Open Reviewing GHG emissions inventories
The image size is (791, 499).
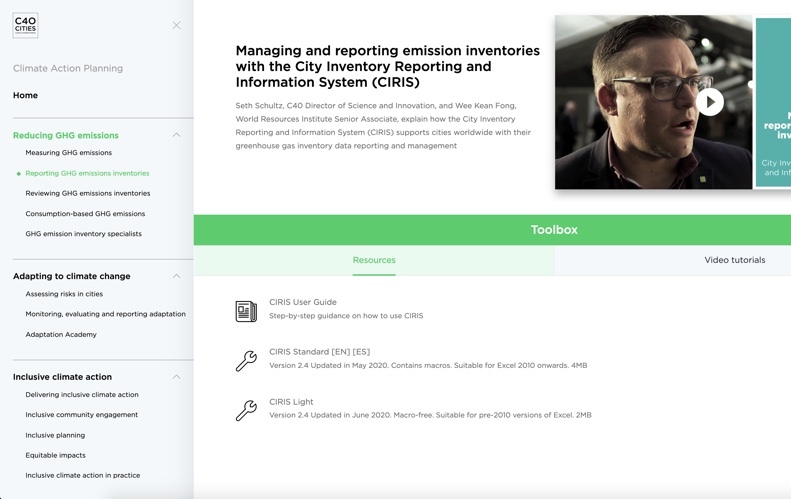coord(88,193)
